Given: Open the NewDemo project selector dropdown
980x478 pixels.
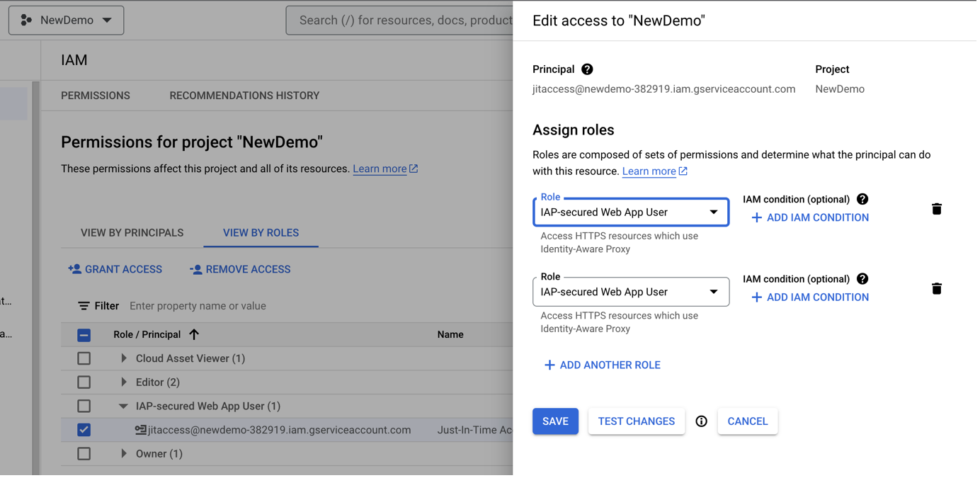Looking at the screenshot, I should click(67, 21).
